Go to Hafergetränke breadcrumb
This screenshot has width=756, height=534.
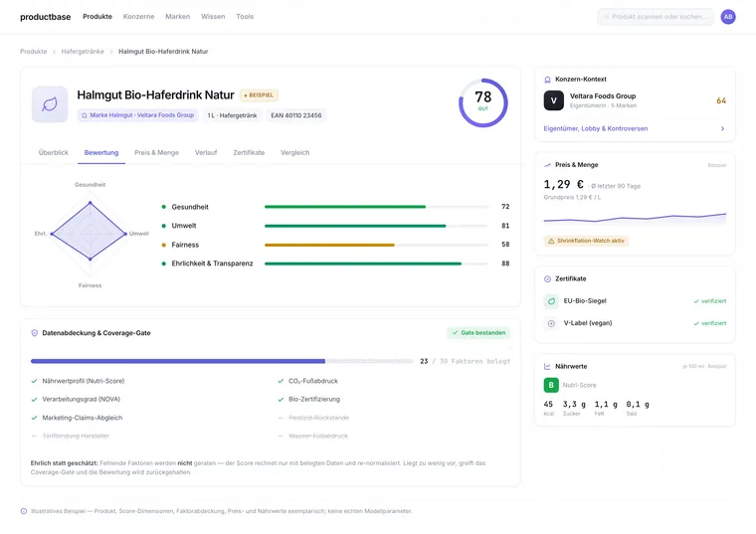(83, 51)
